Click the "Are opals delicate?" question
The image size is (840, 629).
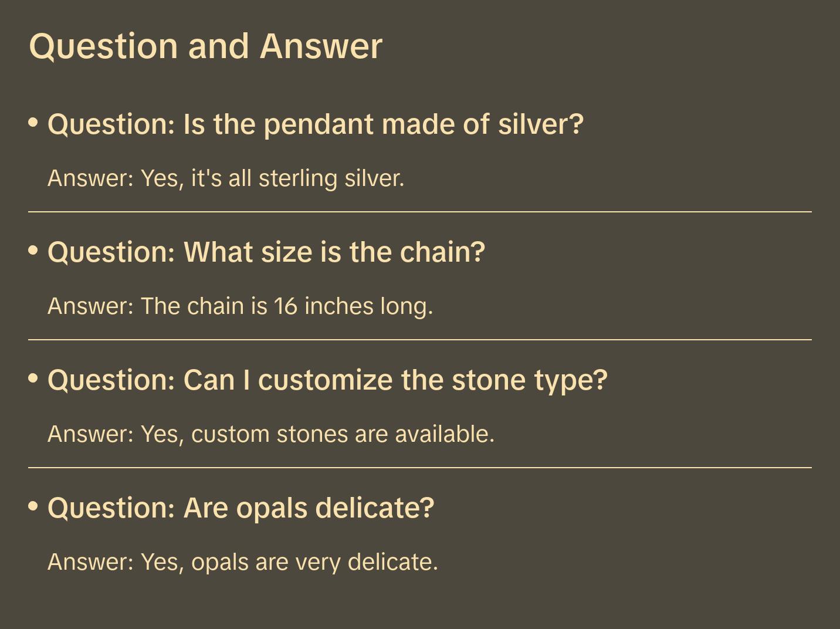click(241, 508)
